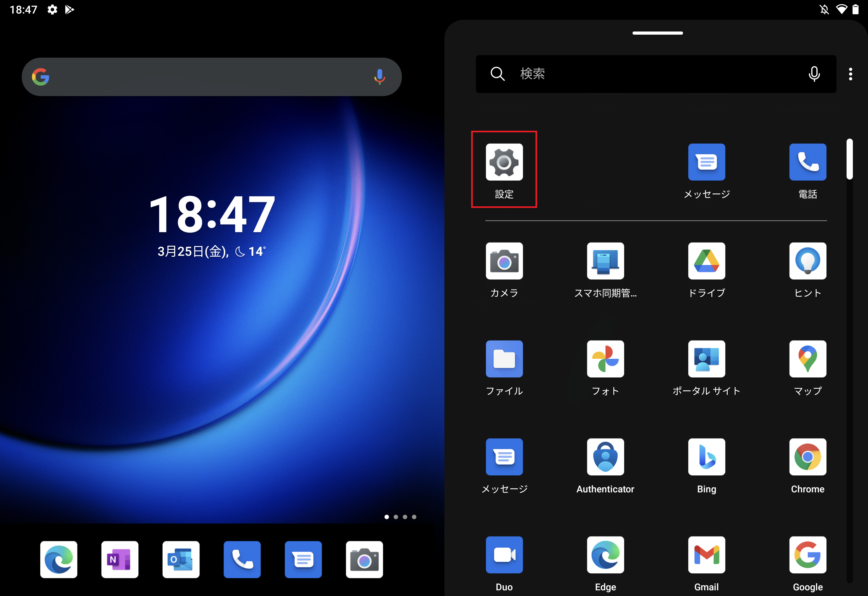Tap the status bar time 18:47
The width and height of the screenshot is (868, 596).
(x=23, y=9)
